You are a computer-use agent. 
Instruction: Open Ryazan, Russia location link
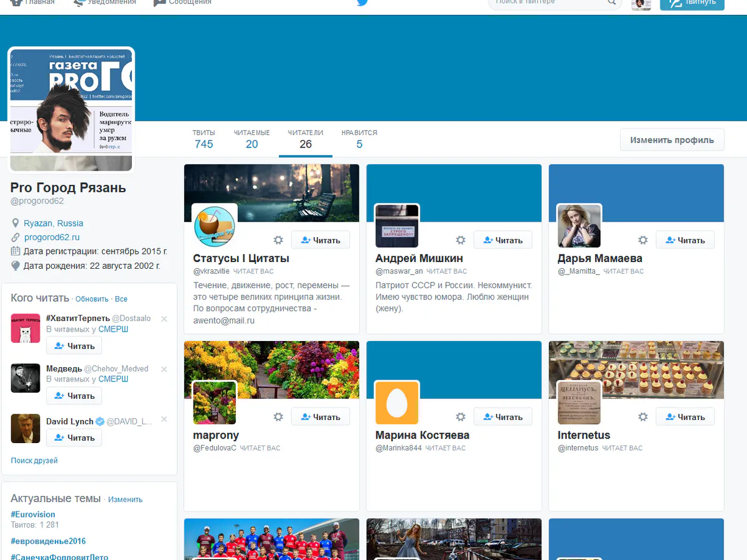[54, 223]
